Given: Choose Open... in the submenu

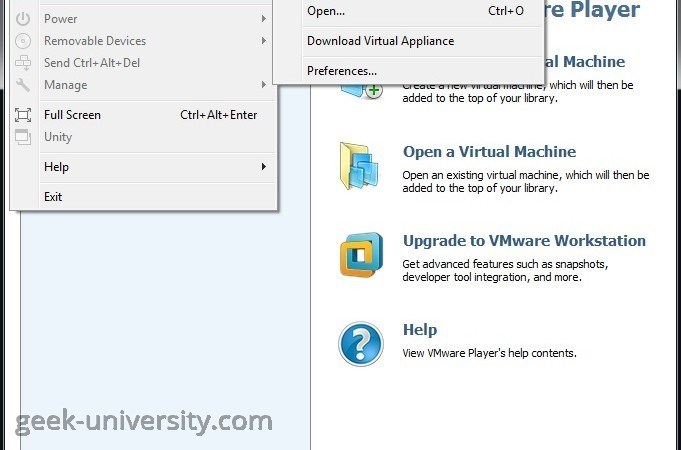Looking at the screenshot, I should [409, 11].
